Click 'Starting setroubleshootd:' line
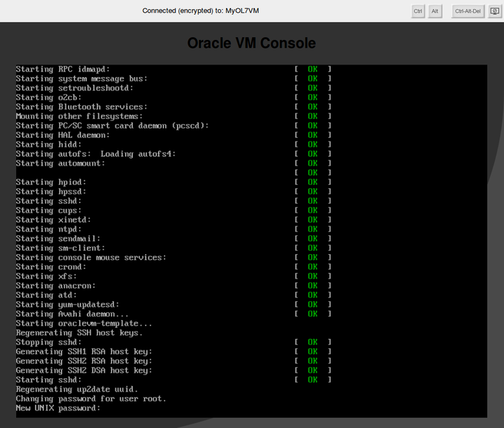 (x=75, y=88)
